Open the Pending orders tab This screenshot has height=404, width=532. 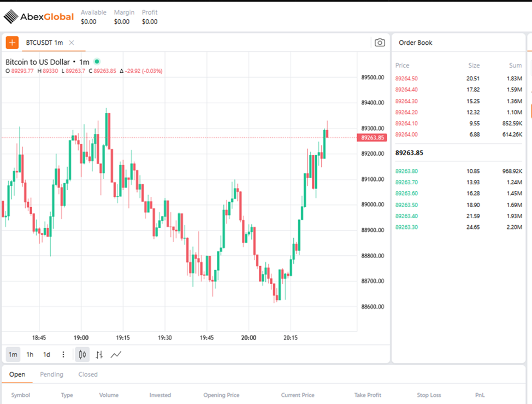pyautogui.click(x=51, y=374)
